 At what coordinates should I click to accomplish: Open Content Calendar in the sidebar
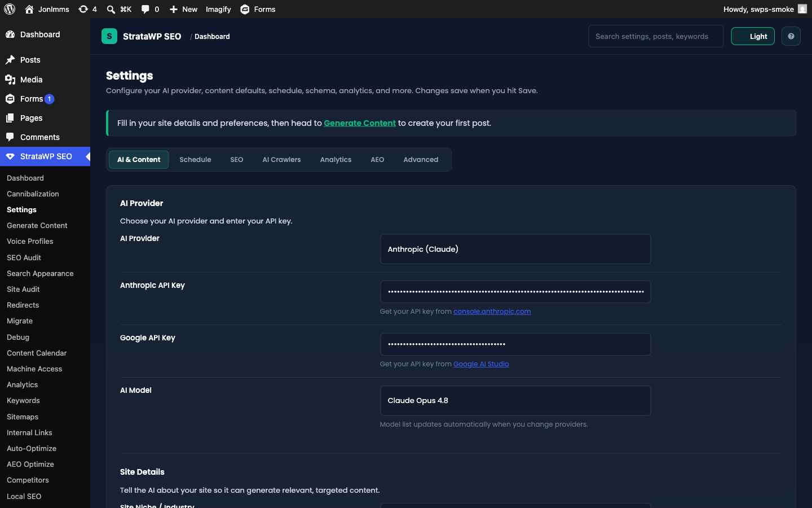point(37,353)
